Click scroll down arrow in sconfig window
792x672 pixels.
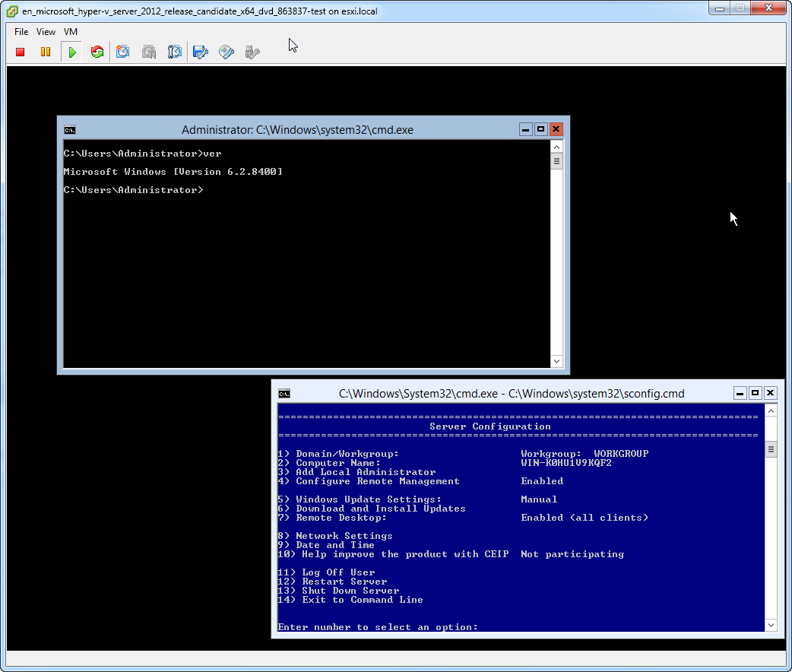tap(771, 625)
